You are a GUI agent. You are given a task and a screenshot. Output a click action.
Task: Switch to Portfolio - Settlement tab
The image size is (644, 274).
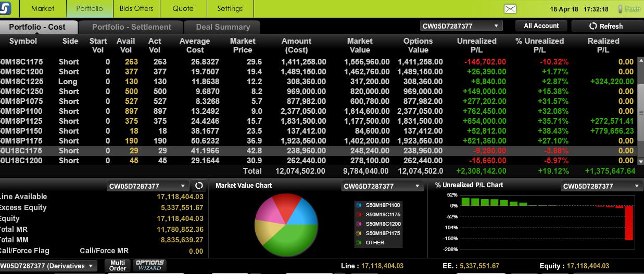(132, 27)
